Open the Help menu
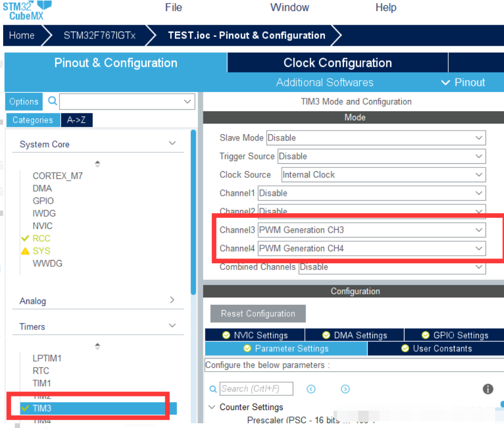Image resolution: width=504 pixels, height=428 pixels. coord(386,7)
